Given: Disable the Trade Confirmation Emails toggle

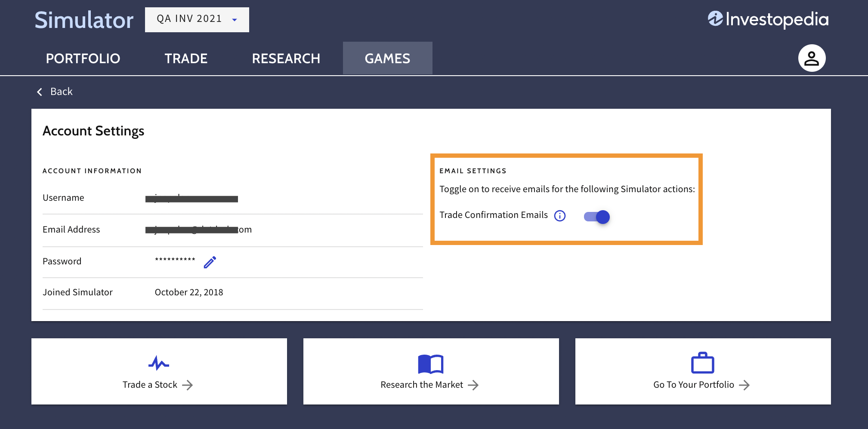Looking at the screenshot, I should pyautogui.click(x=597, y=217).
